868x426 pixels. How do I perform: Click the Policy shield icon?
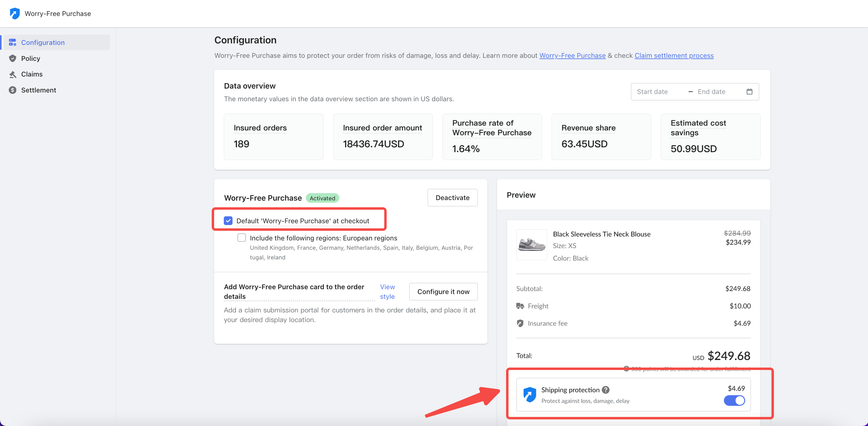coord(12,58)
